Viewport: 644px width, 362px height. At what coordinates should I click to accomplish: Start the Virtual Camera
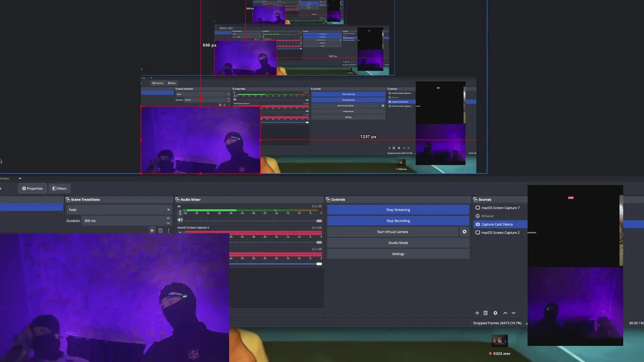coord(392,232)
